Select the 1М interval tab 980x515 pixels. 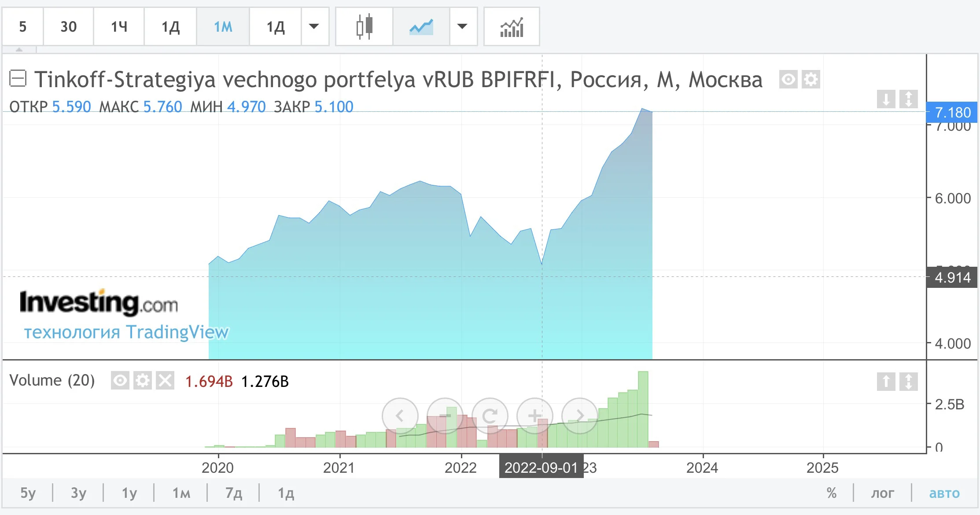tap(223, 27)
